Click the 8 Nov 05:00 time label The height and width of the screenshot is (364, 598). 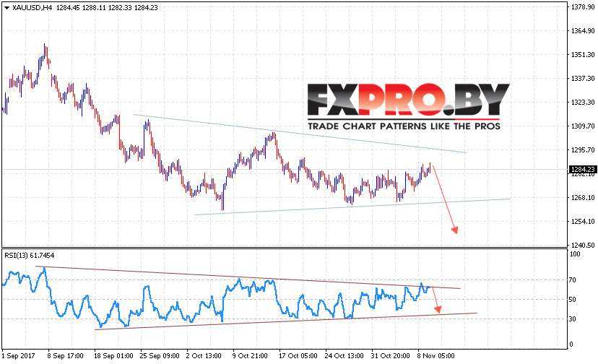(x=436, y=356)
